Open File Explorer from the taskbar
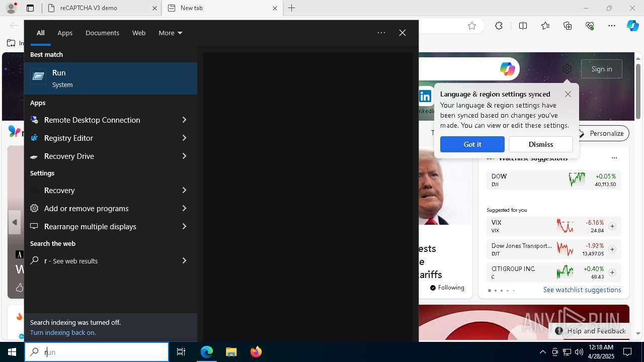Viewport: 644px width, 362px height. tap(231, 352)
